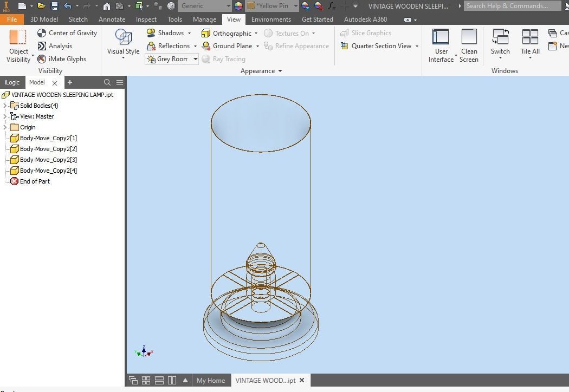This screenshot has height=392, width=569.
Task: Click the fx parameters icon
Action: pyautogui.click(x=331, y=6)
